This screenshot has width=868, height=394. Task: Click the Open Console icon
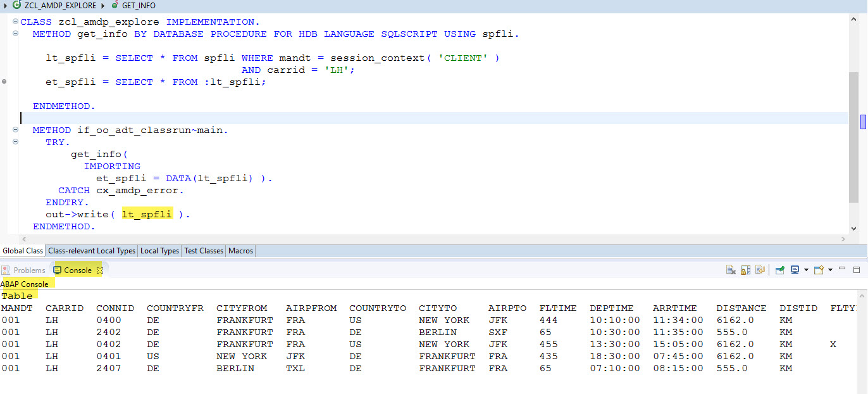(819, 270)
